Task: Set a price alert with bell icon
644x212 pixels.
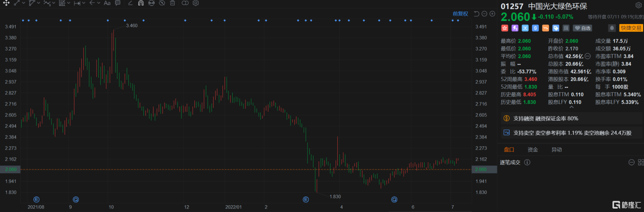Action: coord(612,28)
